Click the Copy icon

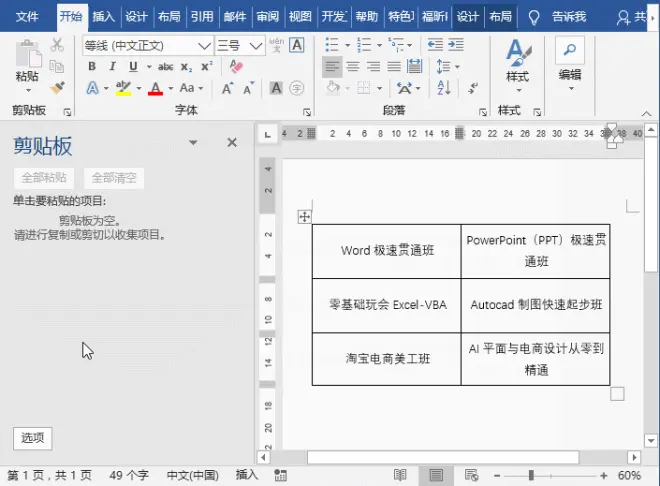click(x=57, y=66)
